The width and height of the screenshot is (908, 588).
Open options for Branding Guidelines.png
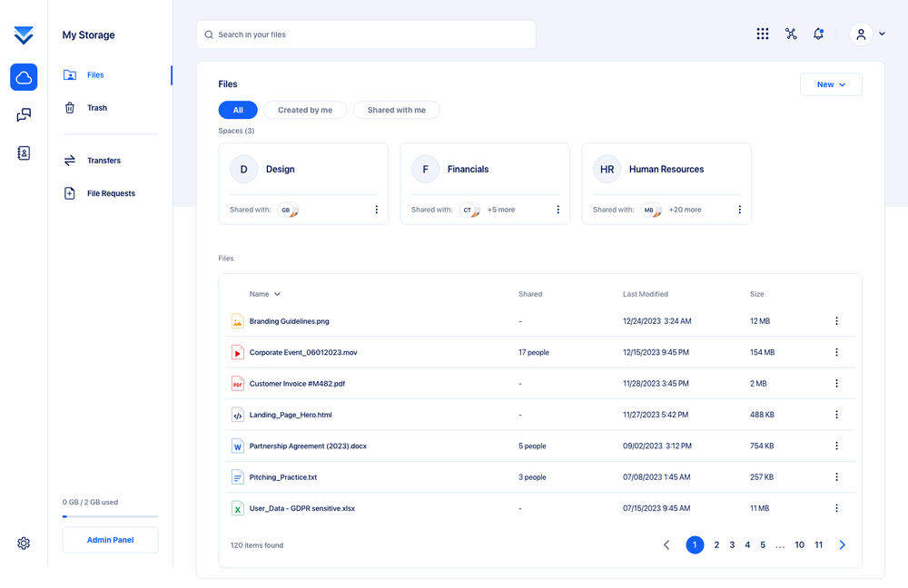pyautogui.click(x=836, y=320)
